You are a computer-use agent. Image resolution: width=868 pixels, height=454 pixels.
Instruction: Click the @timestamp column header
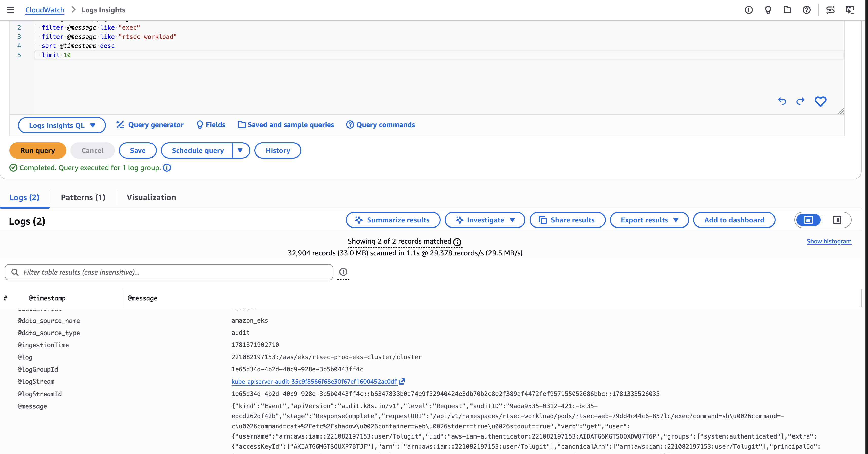[x=47, y=298]
